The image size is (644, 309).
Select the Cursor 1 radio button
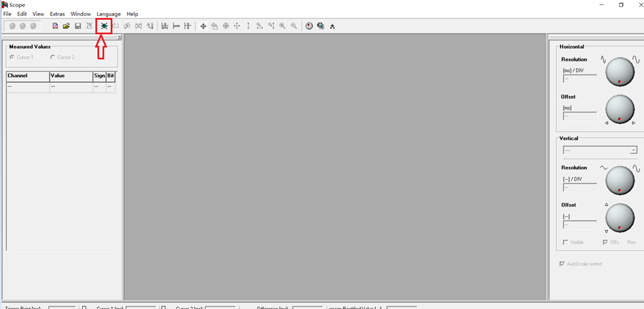click(12, 57)
